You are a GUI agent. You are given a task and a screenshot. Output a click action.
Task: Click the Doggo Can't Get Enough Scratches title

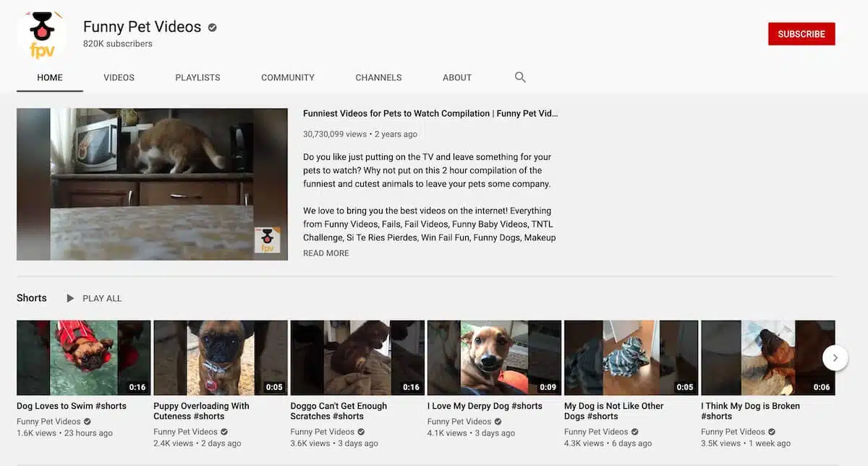pyautogui.click(x=339, y=411)
